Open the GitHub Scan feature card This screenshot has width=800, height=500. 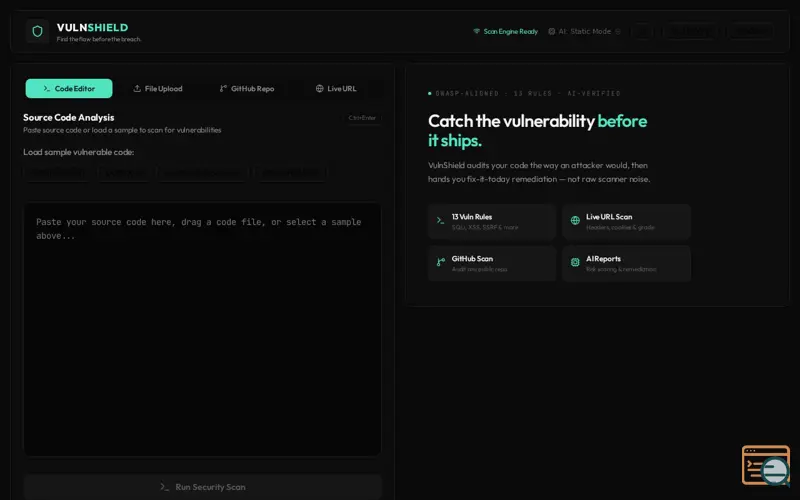(492, 263)
